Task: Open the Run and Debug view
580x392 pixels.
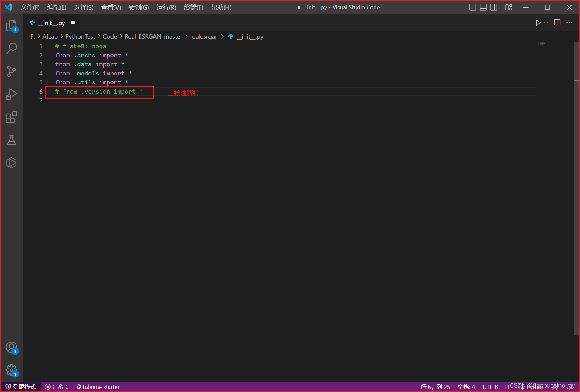Action: [11, 94]
